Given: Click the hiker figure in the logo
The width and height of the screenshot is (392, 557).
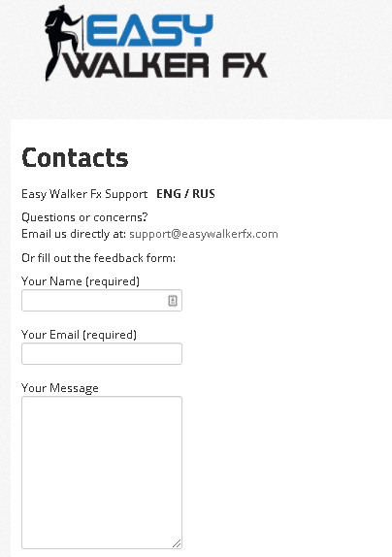Looking at the screenshot, I should (x=63, y=43).
